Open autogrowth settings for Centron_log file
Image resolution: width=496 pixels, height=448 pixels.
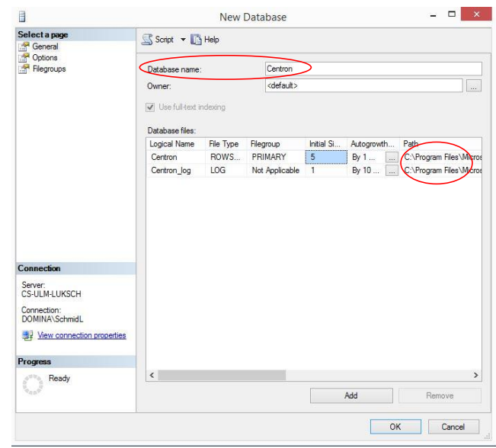pyautogui.click(x=392, y=171)
